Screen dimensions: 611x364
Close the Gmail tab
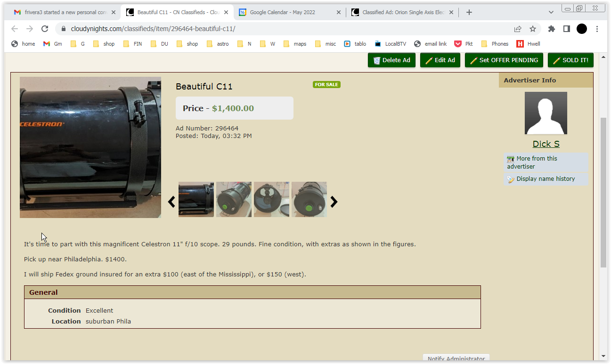click(114, 12)
